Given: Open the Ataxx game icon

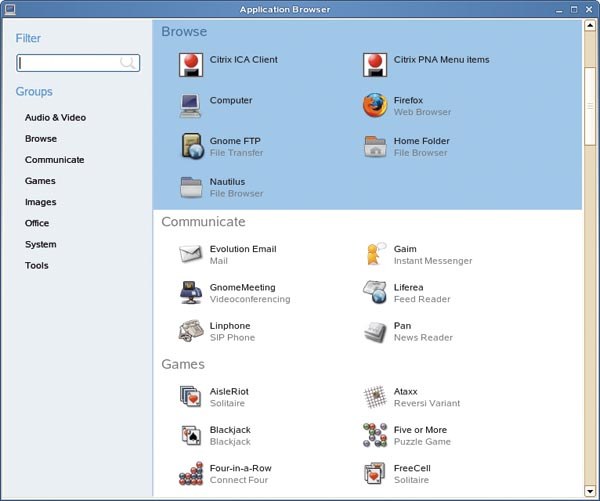Looking at the screenshot, I should point(375,397).
